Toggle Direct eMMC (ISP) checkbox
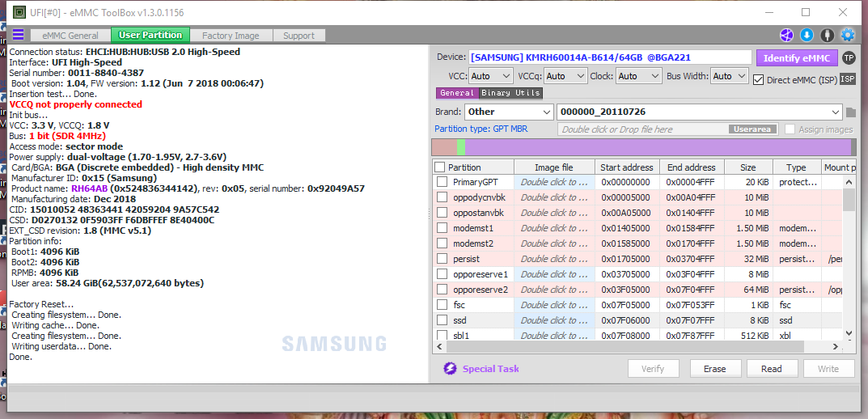 (759, 80)
